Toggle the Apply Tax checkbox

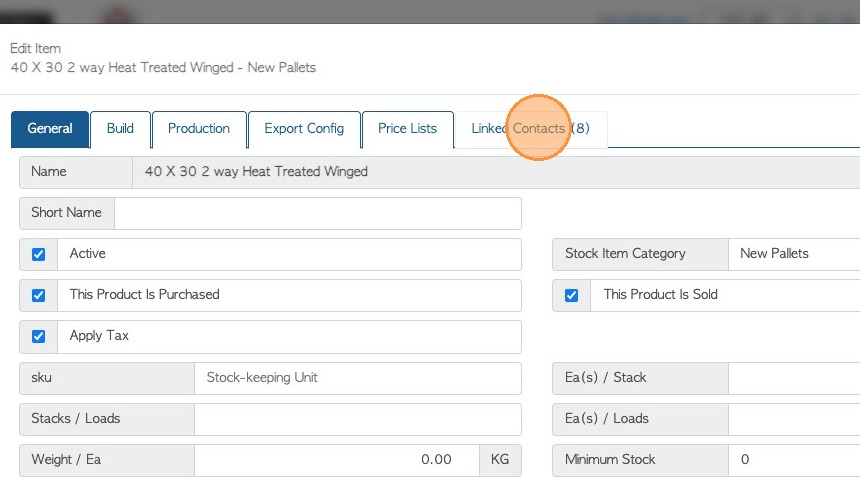(x=39, y=336)
